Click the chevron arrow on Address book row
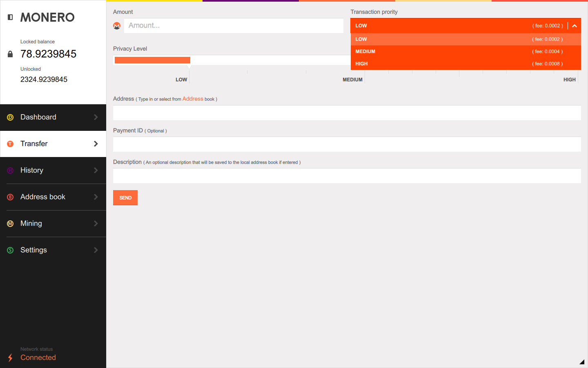The width and height of the screenshot is (588, 368). click(96, 197)
